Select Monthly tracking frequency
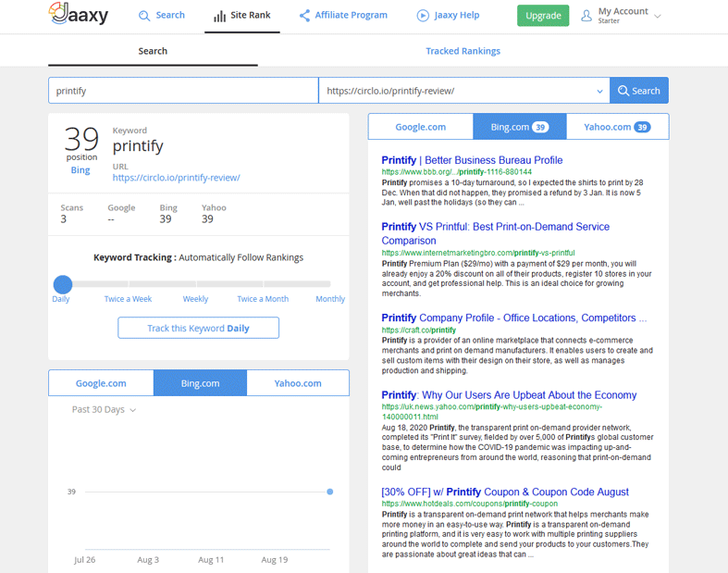 coord(330,299)
